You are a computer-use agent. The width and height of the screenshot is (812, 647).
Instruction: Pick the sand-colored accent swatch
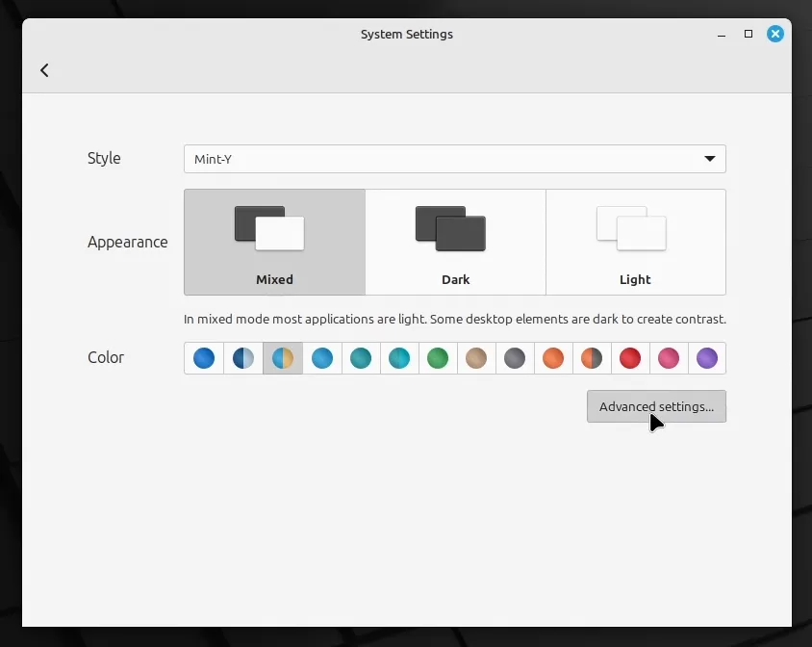click(x=476, y=357)
